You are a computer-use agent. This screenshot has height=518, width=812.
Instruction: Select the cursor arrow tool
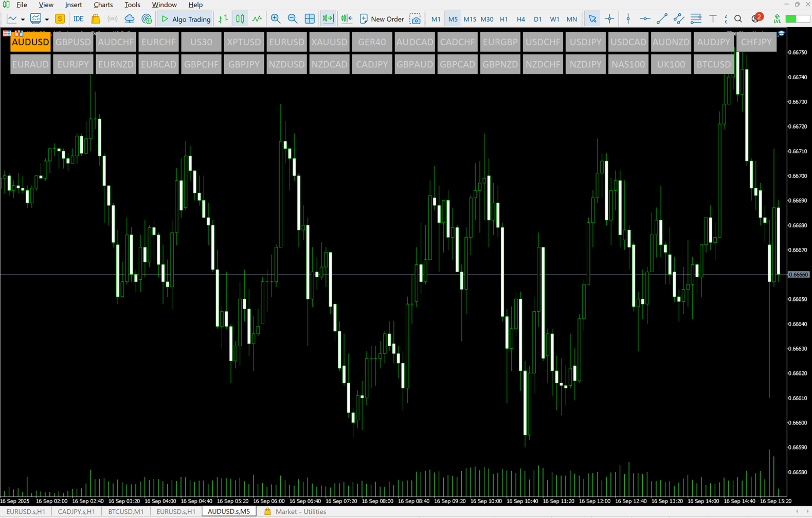592,19
